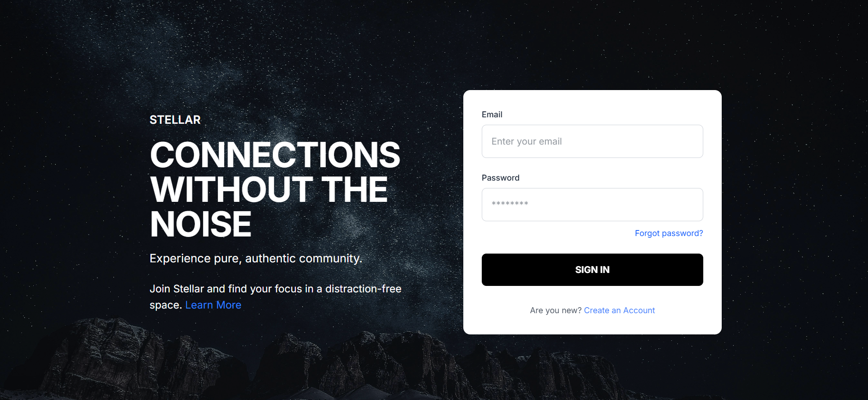
Task: Click inside the Email input field
Action: [x=592, y=141]
